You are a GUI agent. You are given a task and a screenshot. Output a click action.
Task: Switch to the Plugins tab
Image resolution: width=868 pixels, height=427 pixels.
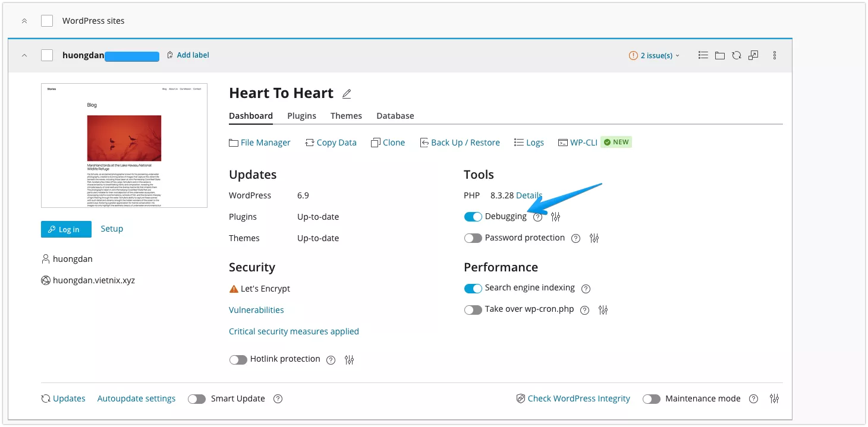point(301,116)
